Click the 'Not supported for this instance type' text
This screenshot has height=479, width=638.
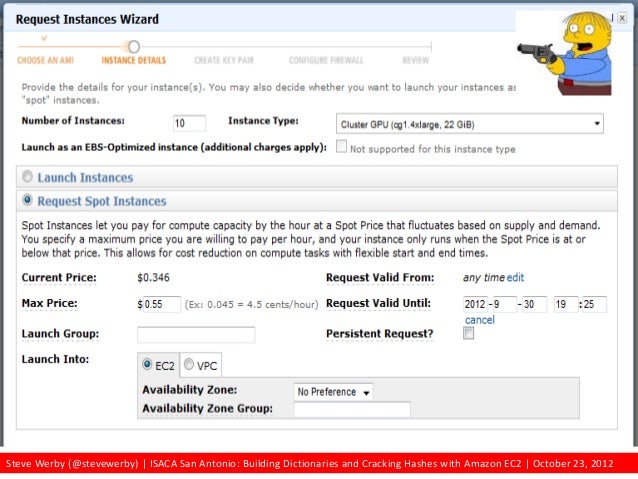(433, 149)
